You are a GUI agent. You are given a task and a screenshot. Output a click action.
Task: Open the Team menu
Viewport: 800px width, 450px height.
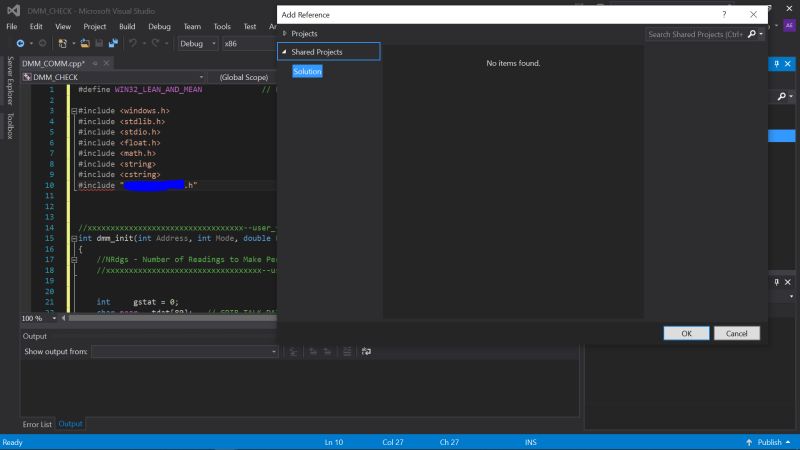pyautogui.click(x=192, y=27)
